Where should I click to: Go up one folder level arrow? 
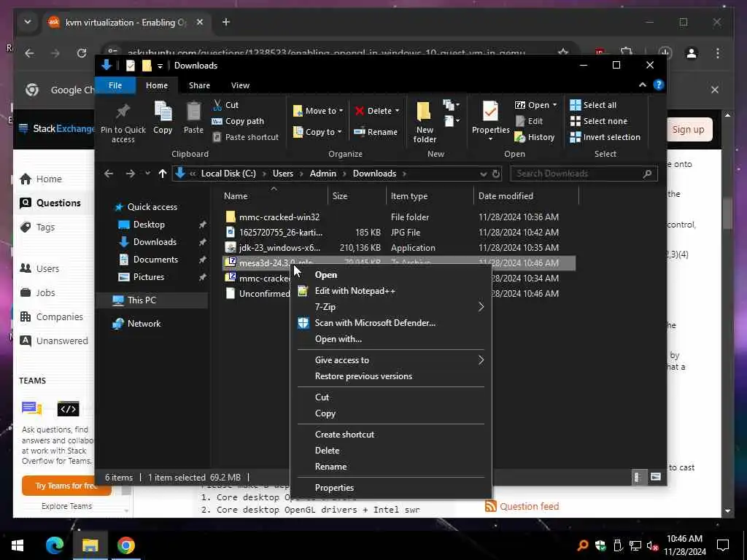(x=163, y=174)
